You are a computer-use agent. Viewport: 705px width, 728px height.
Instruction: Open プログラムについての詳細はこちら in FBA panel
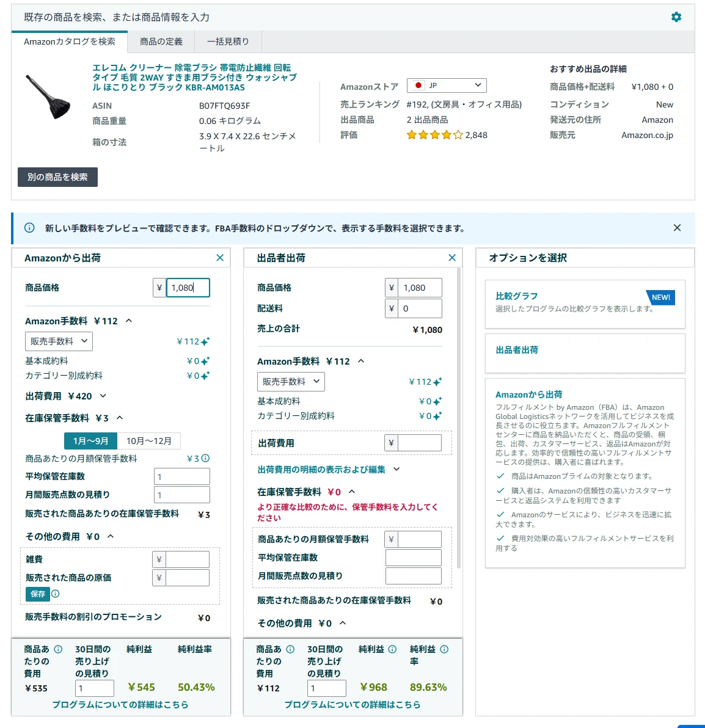(120, 705)
